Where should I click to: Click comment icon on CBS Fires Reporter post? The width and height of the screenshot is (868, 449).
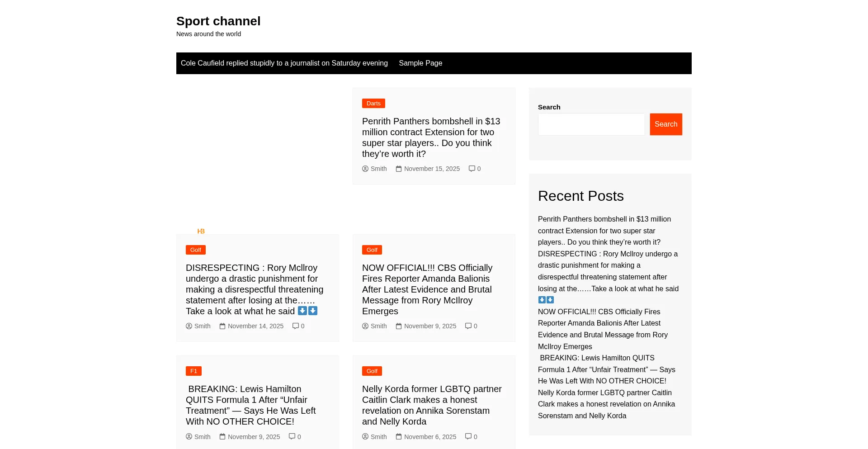click(x=468, y=326)
